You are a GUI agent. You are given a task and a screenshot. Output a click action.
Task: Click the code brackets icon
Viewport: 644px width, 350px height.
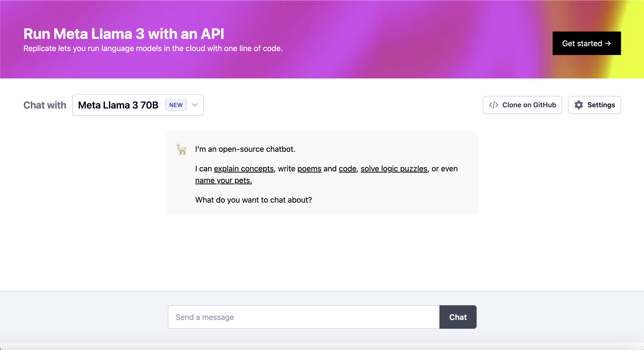pyautogui.click(x=494, y=105)
